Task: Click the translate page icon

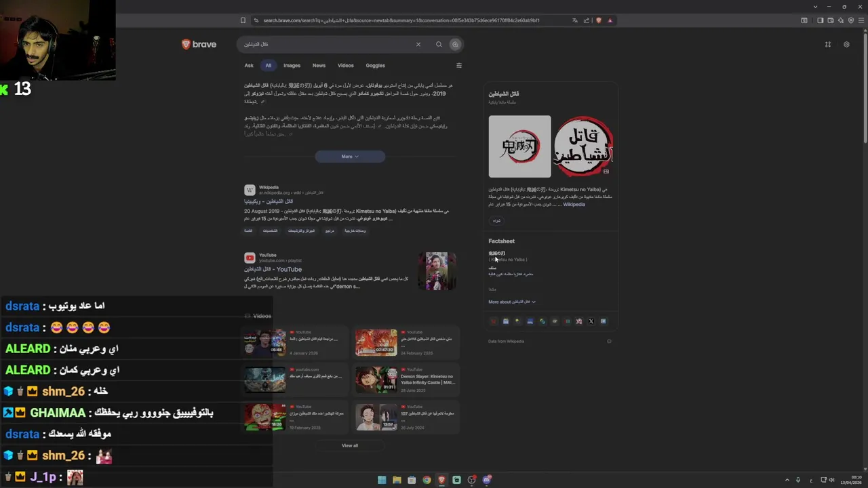Action: click(x=575, y=20)
